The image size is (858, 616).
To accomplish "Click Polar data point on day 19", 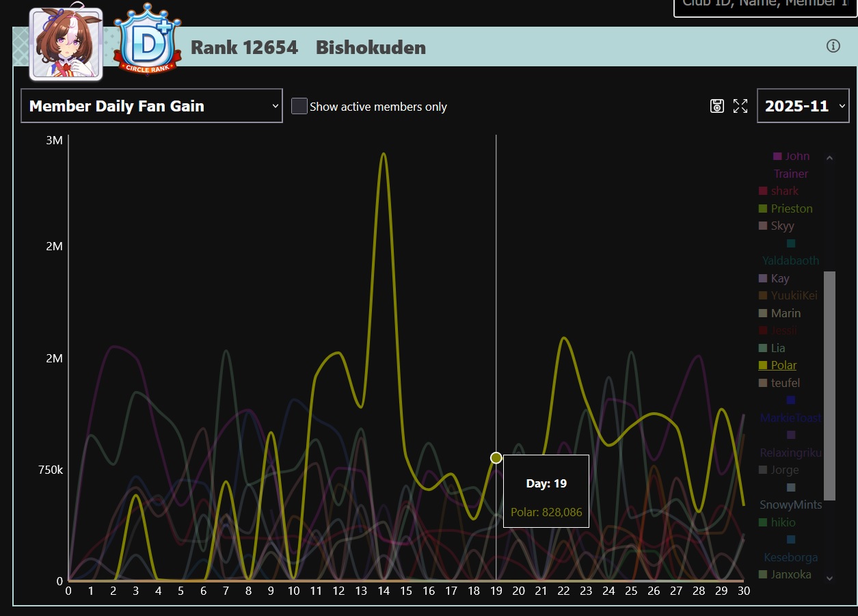I will (496, 457).
